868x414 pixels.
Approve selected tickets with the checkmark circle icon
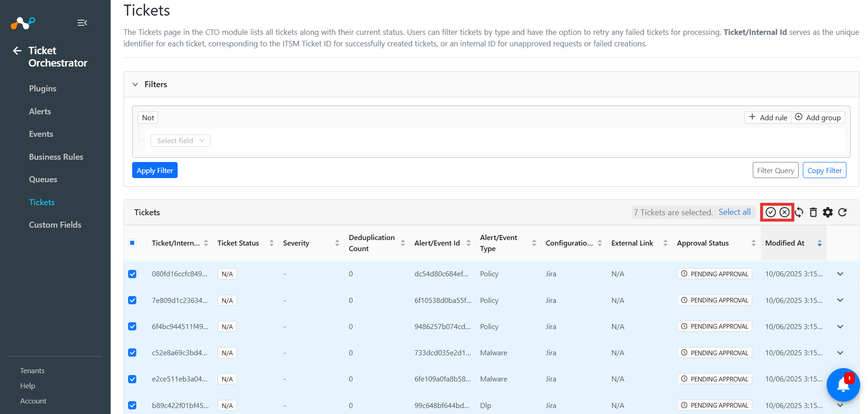pyautogui.click(x=771, y=212)
